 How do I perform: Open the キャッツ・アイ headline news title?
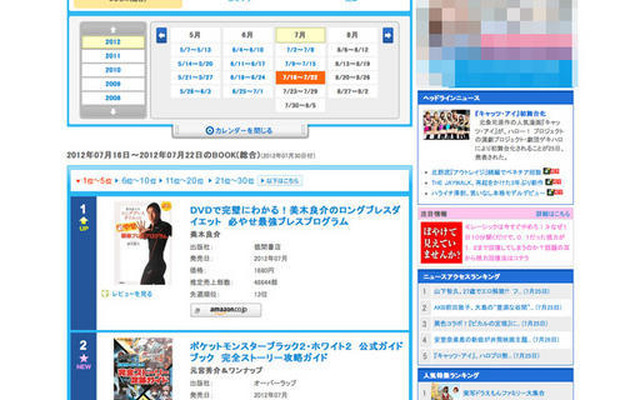(510, 114)
